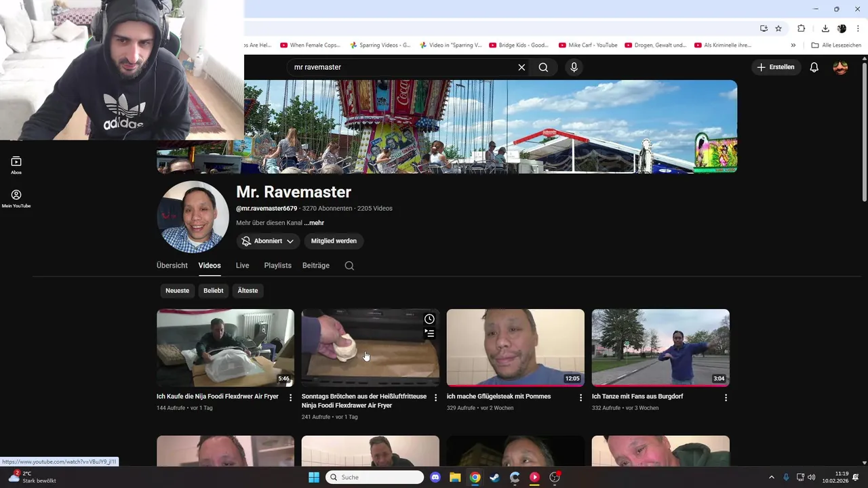Switch to the Übersicht channel tab

point(172,266)
